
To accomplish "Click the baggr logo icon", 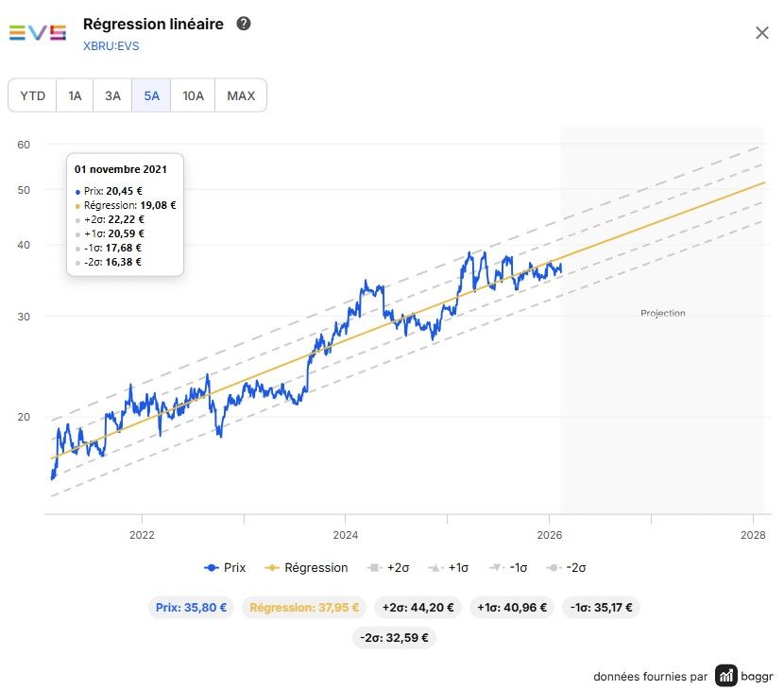I will (x=726, y=676).
